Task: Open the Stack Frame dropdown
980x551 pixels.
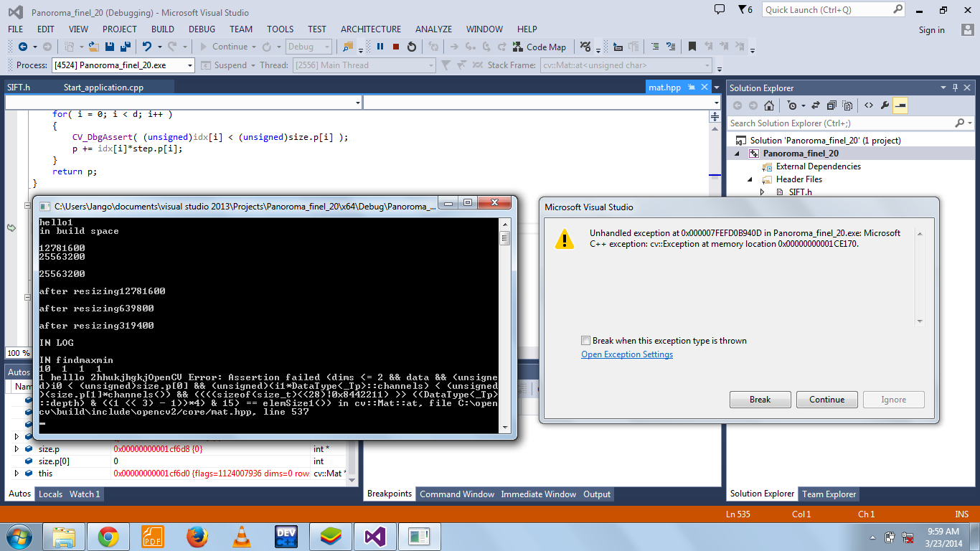Action: tap(707, 65)
